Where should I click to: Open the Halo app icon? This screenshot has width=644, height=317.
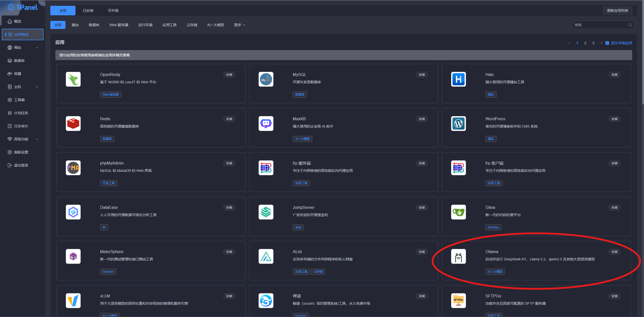click(458, 79)
